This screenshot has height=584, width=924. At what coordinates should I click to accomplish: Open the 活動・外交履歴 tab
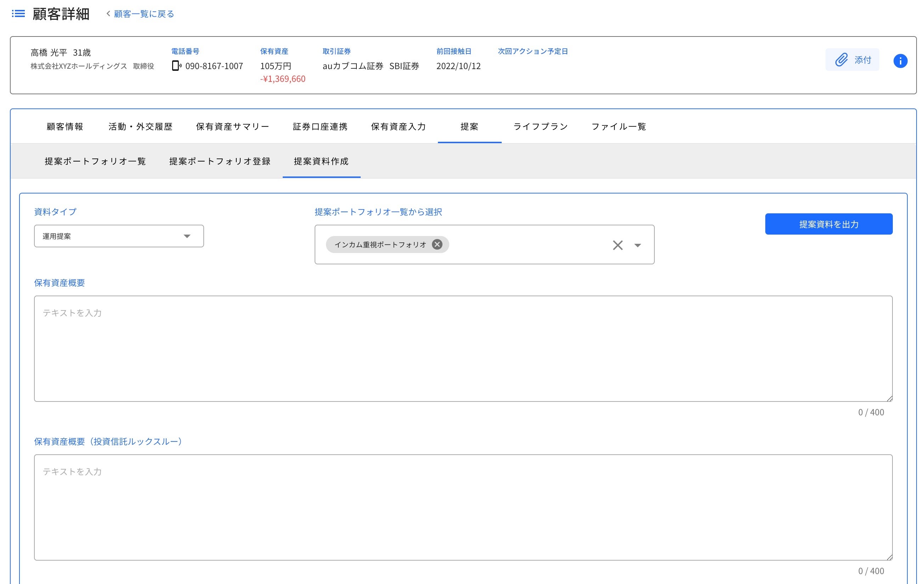tap(140, 126)
